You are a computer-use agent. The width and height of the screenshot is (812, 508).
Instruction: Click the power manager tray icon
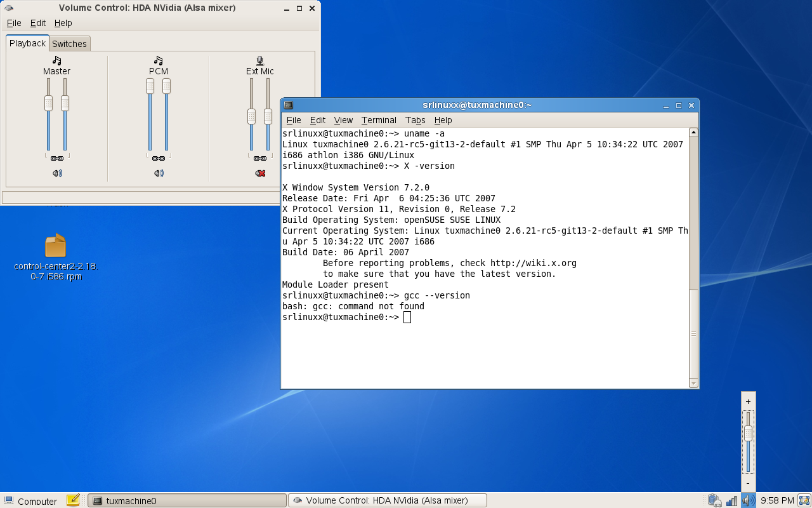pyautogui.click(x=715, y=500)
